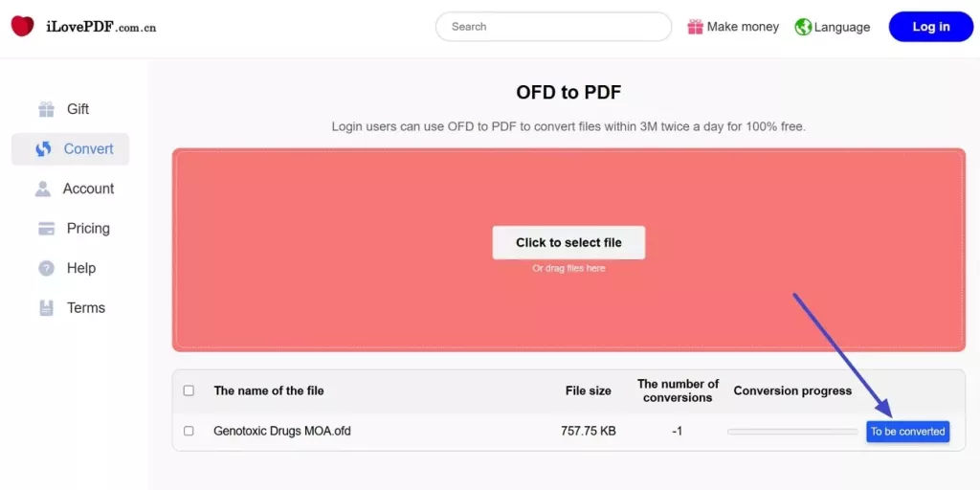The width and height of the screenshot is (980, 490).
Task: Open the Pricing menu item
Action: (88, 229)
